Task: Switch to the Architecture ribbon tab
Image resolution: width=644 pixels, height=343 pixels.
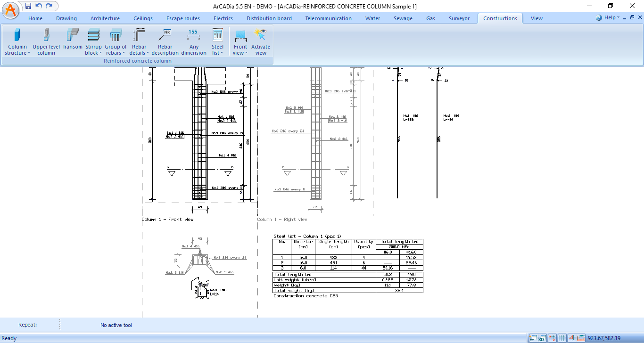Action: [x=105, y=18]
